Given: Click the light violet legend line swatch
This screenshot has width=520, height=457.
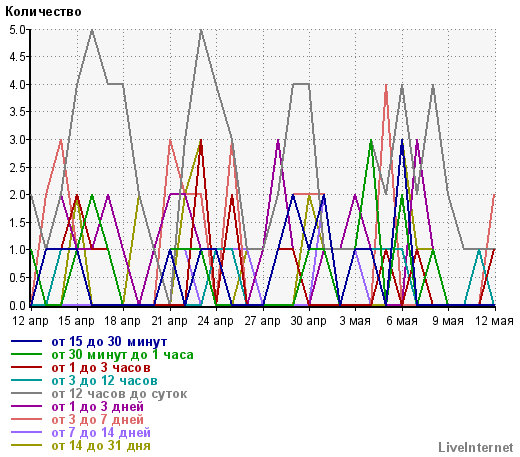Looking at the screenshot, I should pyautogui.click(x=27, y=433).
